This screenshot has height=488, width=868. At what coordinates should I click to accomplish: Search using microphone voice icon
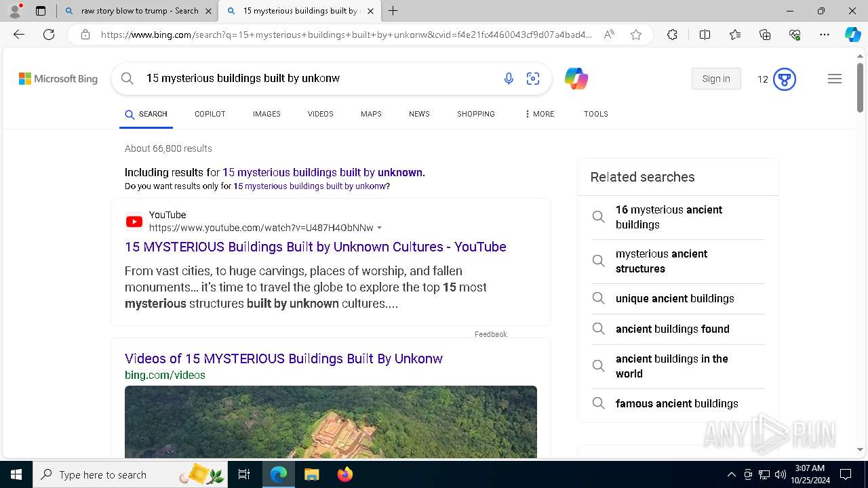[509, 79]
